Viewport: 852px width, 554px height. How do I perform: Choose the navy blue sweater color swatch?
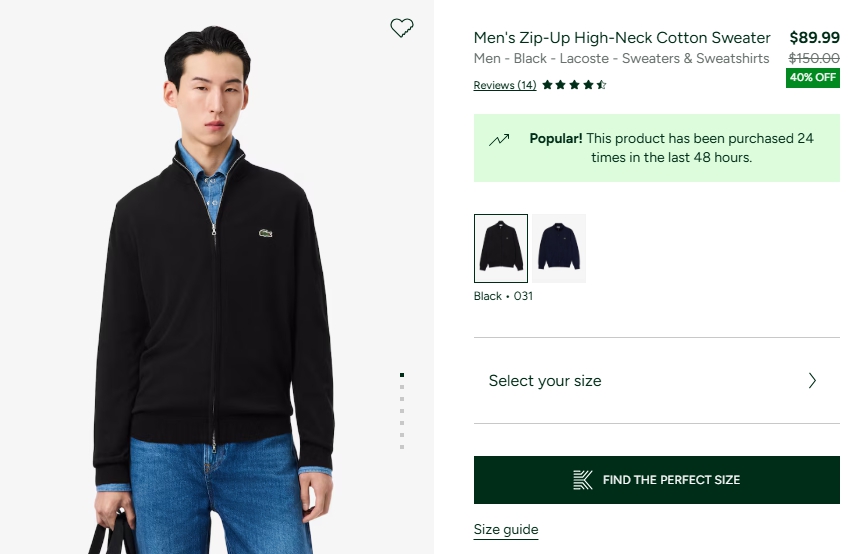(559, 248)
